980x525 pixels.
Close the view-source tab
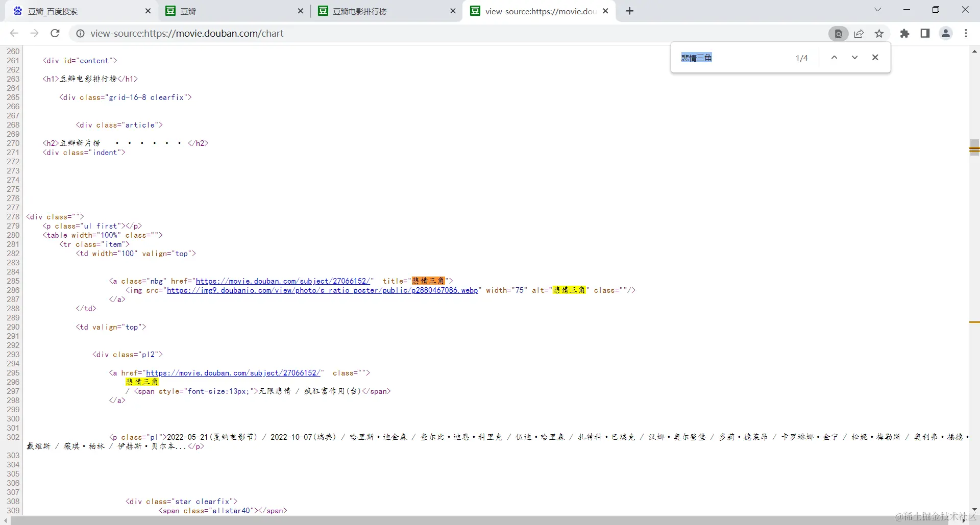point(605,11)
